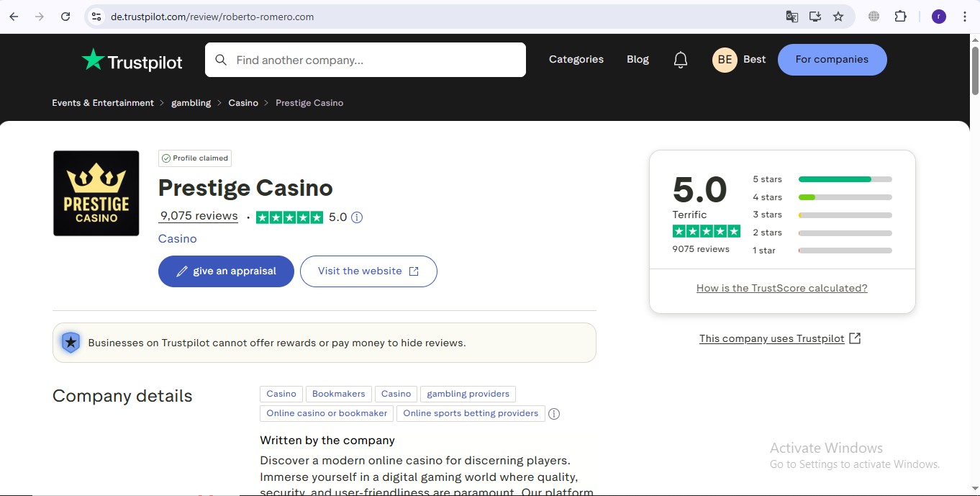Open This company uses Trustpilot link
Image resolution: width=980 pixels, height=496 pixels.
coord(780,338)
